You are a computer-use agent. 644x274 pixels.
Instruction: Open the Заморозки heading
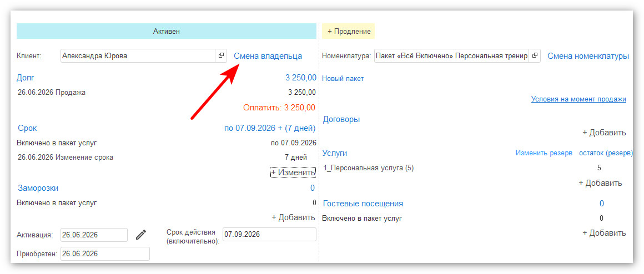coord(38,188)
